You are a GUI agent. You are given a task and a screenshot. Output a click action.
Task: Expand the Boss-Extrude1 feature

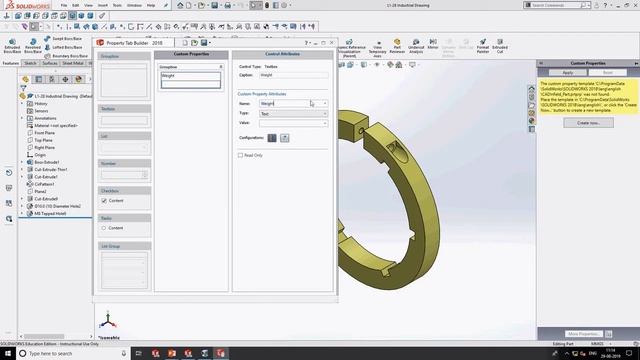pos(22,162)
